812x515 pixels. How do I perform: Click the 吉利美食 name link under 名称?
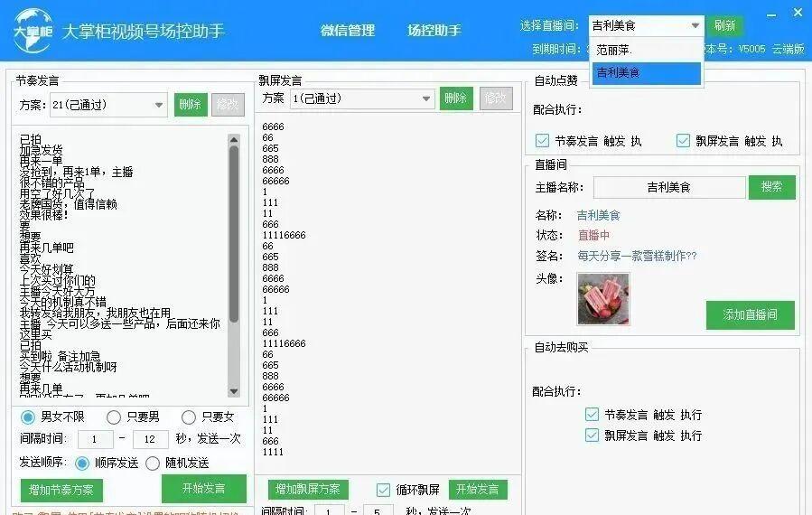[x=598, y=215]
